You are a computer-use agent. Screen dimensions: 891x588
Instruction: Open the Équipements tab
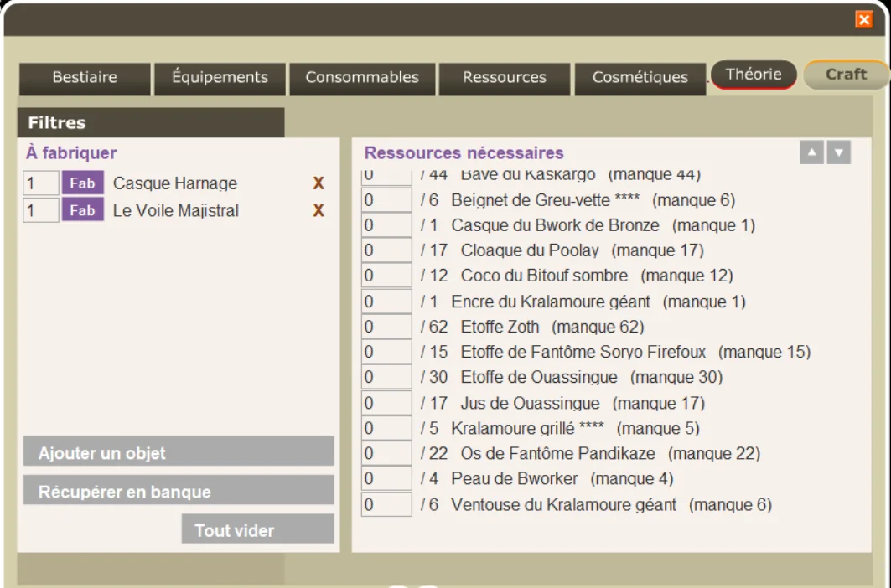tap(220, 78)
